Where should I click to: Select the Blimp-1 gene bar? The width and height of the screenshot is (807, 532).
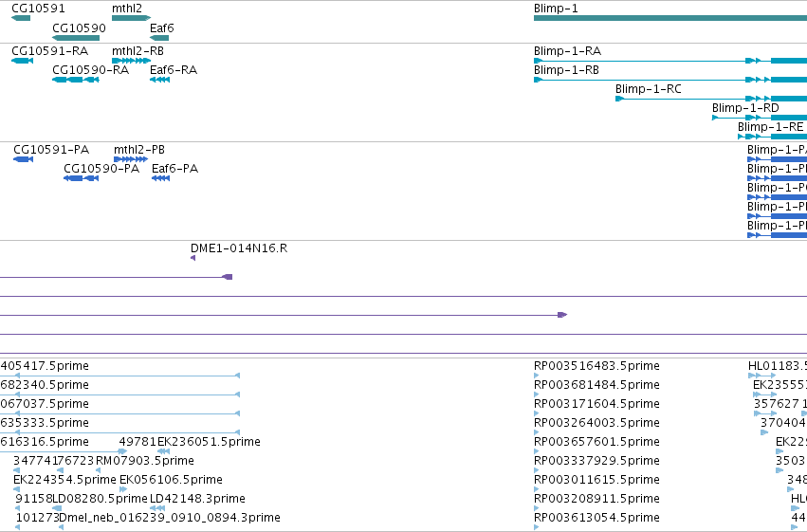pos(670,18)
